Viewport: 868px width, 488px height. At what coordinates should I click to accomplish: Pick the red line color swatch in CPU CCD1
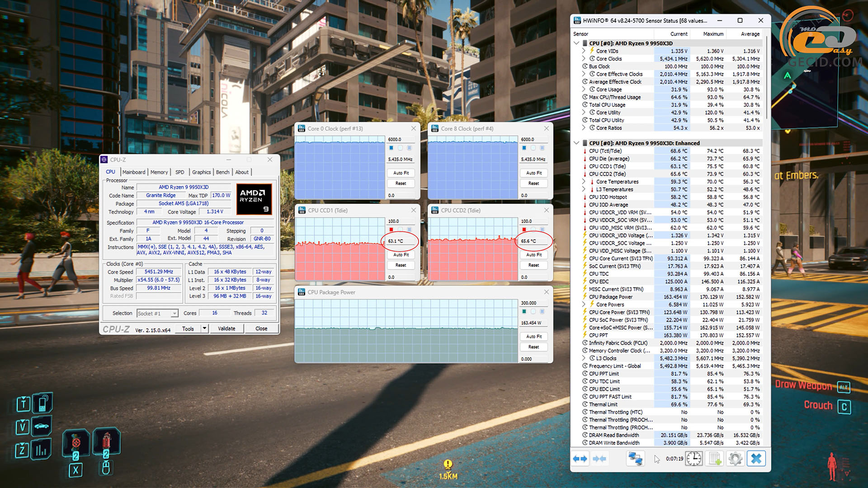(x=392, y=230)
